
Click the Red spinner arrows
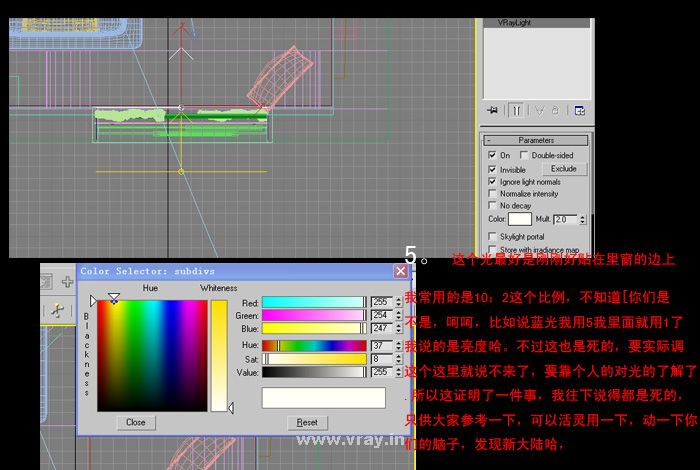click(399, 302)
